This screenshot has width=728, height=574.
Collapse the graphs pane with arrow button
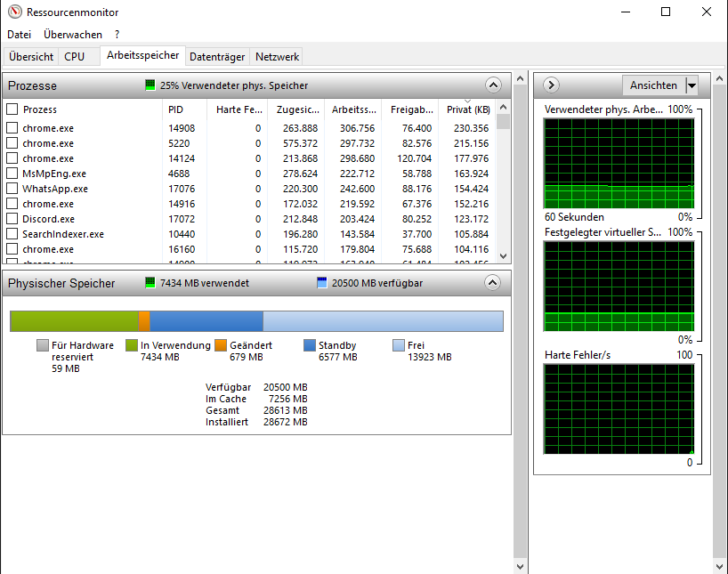pyautogui.click(x=551, y=85)
